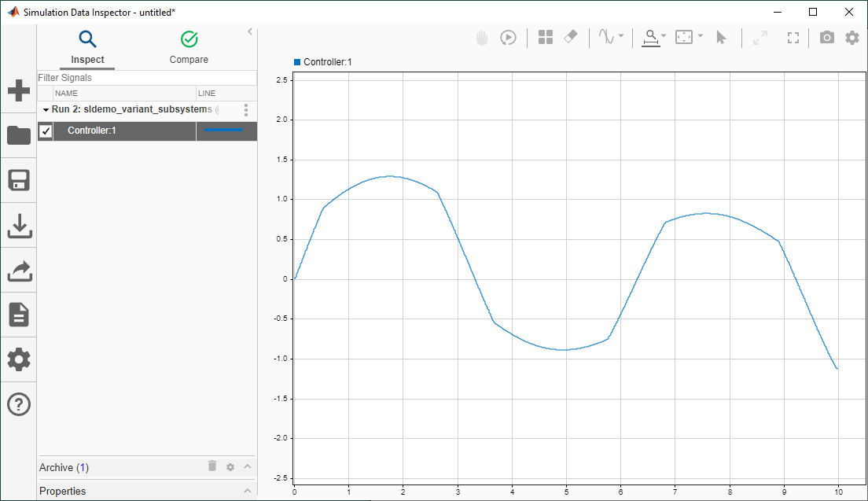Collapse the Run 2 tree node
Viewport: 868px width, 501px height.
(x=46, y=110)
